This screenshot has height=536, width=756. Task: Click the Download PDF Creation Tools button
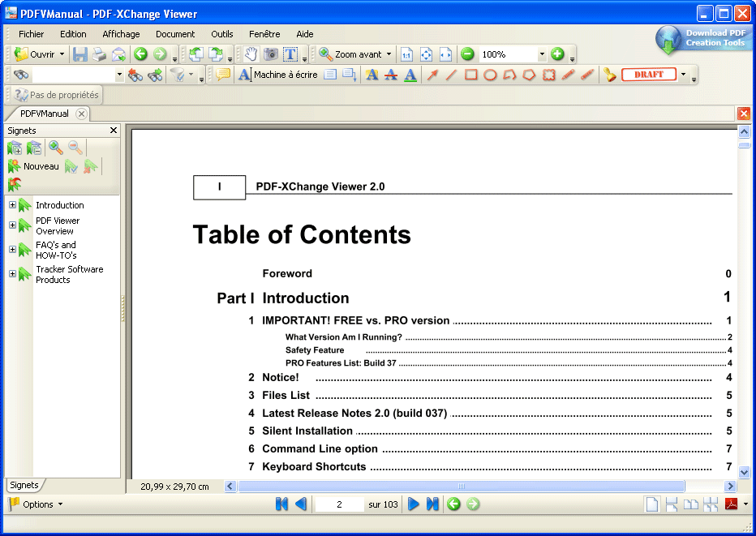click(x=704, y=38)
